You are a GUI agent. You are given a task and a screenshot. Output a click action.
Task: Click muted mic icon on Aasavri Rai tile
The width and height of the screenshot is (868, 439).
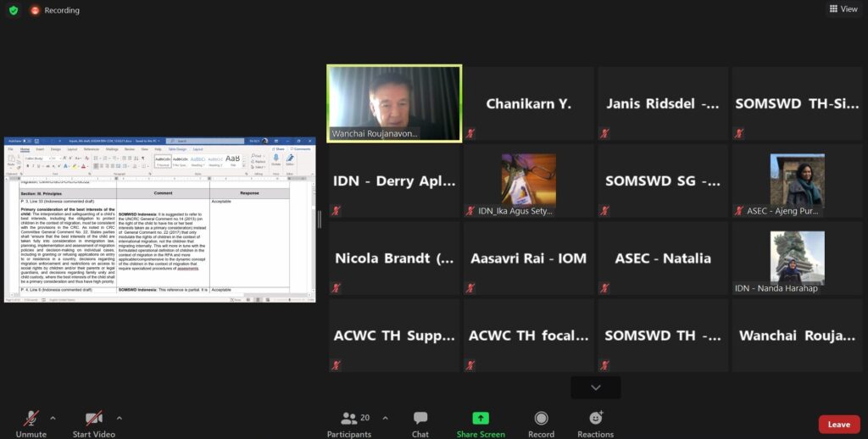click(470, 288)
